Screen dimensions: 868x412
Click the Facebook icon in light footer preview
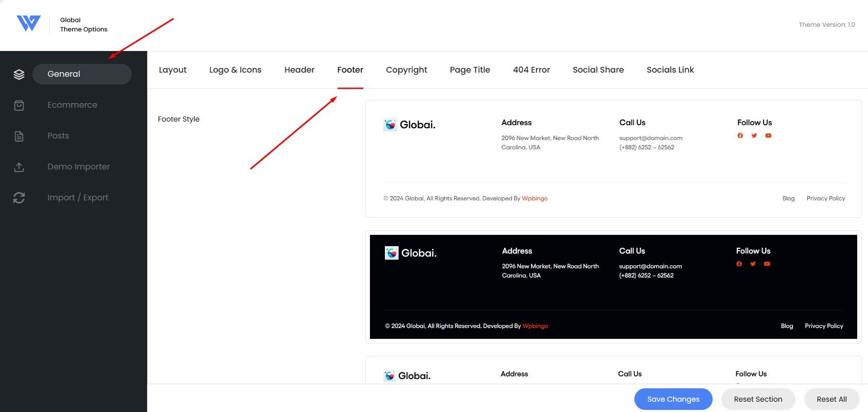point(740,136)
